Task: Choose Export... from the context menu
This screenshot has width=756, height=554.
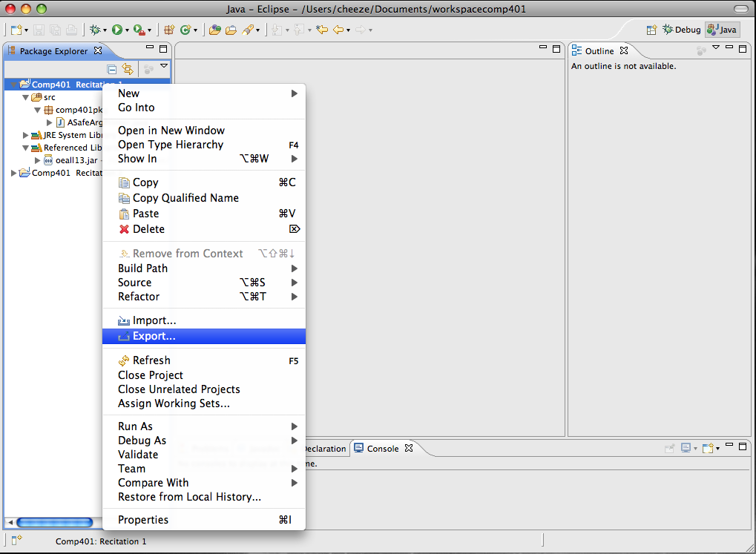Action: point(204,336)
